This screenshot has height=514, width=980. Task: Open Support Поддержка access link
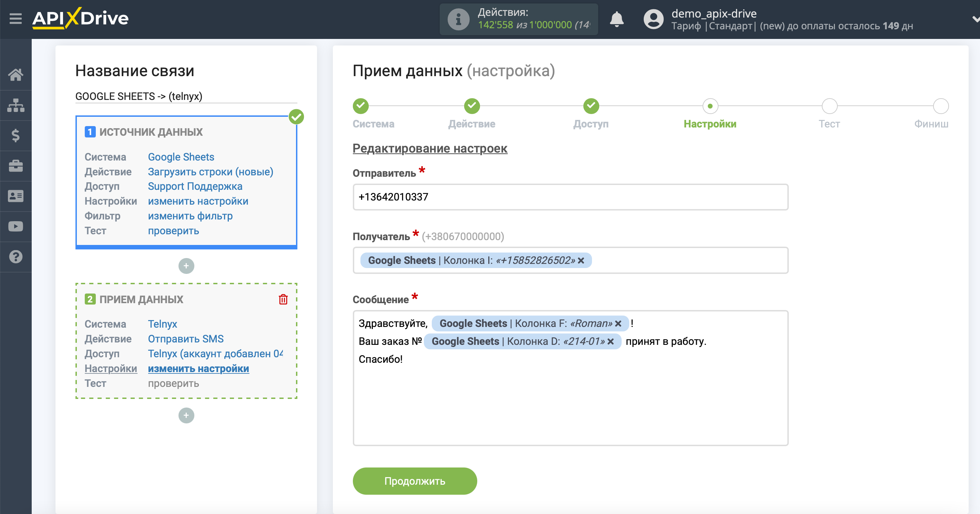[195, 186]
